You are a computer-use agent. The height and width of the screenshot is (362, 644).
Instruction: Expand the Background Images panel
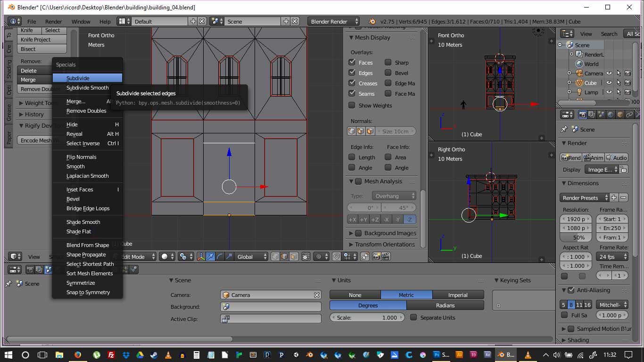(x=351, y=233)
